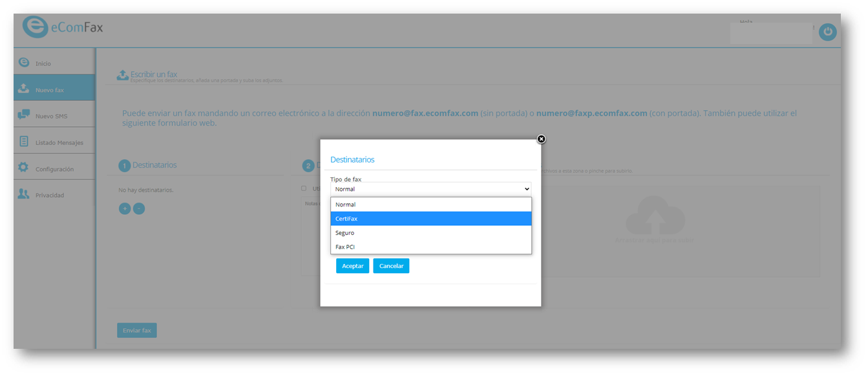Click the Enviar fax button

[x=137, y=330]
